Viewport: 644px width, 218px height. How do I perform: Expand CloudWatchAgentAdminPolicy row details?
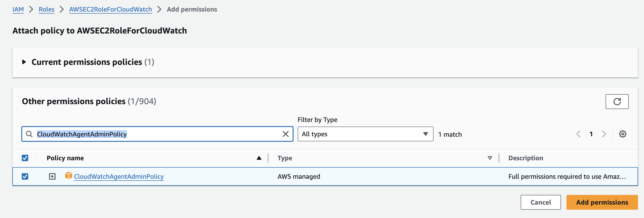coord(52,176)
